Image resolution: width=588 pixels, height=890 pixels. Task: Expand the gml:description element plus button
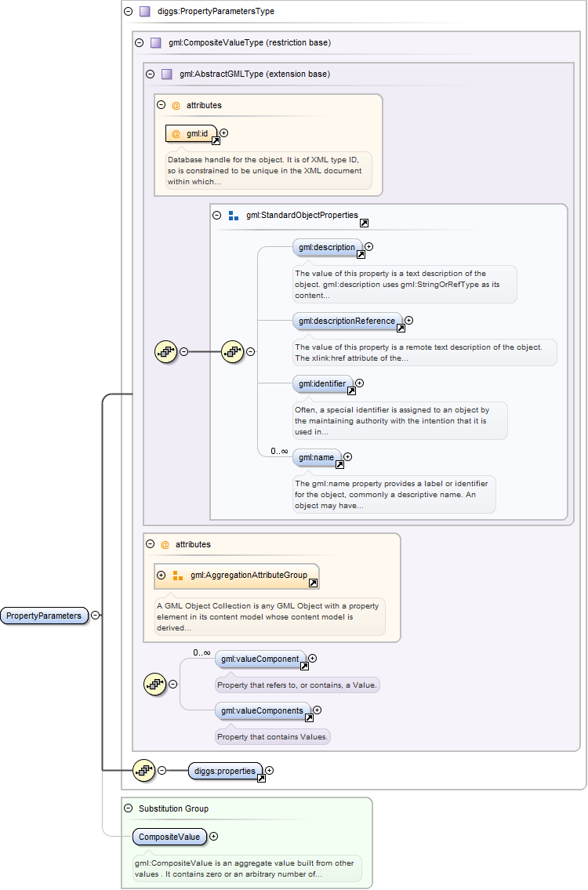369,247
